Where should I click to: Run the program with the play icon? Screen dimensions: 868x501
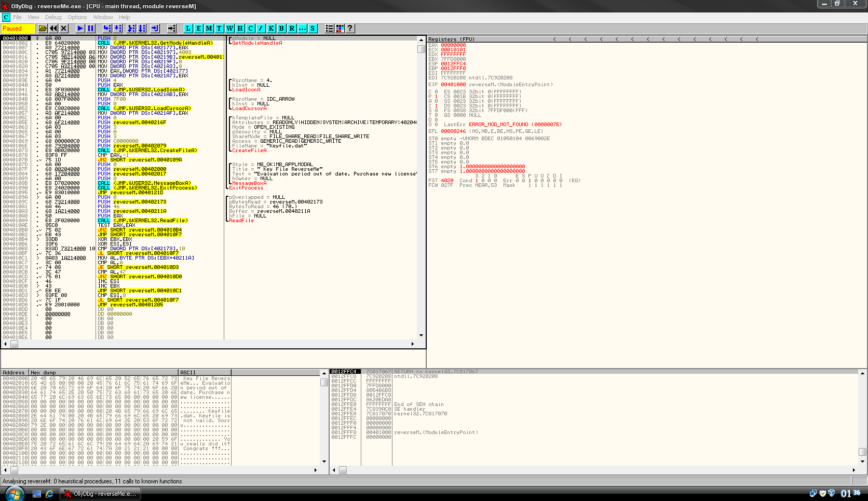coord(80,29)
